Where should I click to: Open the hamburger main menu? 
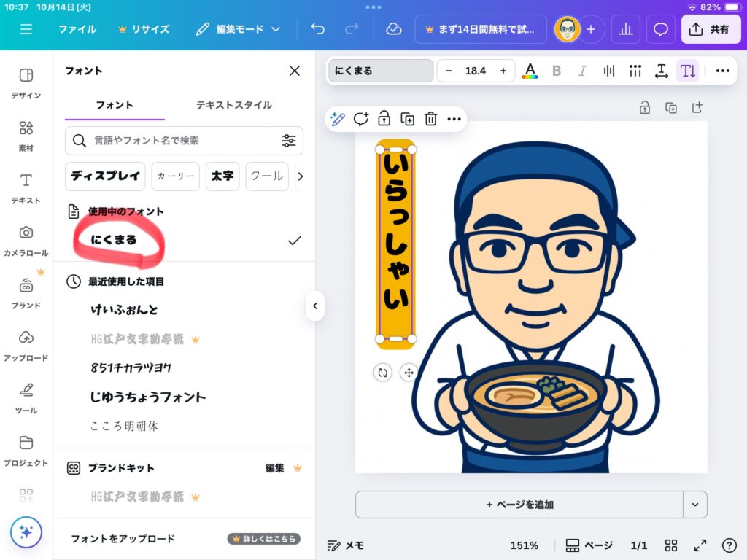(26, 29)
